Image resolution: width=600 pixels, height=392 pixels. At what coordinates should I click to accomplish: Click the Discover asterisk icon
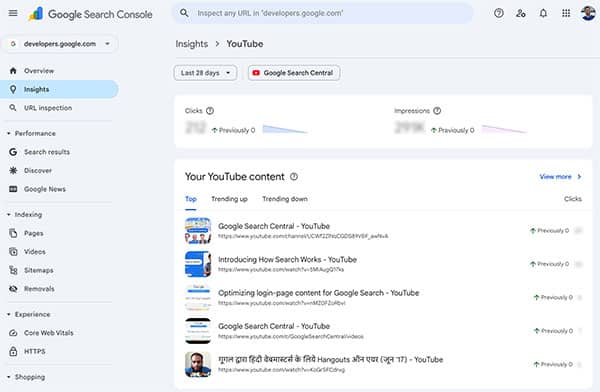[x=13, y=170]
